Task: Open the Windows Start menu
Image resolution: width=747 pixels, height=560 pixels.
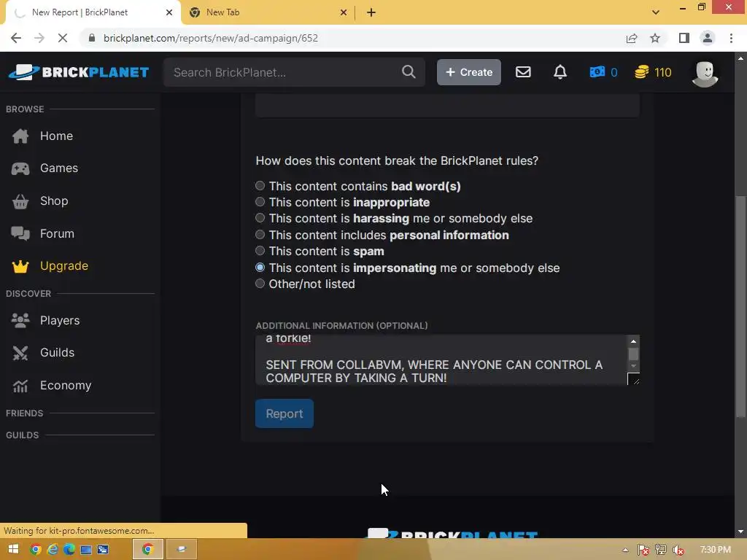Action: (x=13, y=550)
